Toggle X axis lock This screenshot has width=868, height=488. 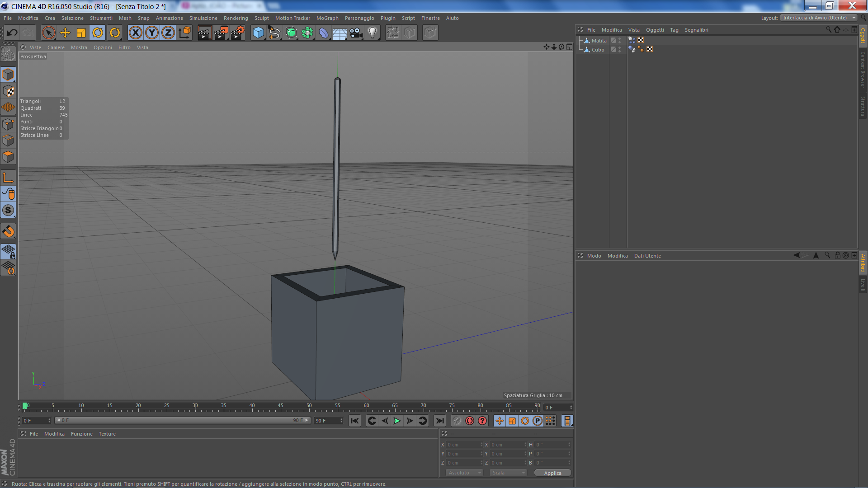coord(136,33)
